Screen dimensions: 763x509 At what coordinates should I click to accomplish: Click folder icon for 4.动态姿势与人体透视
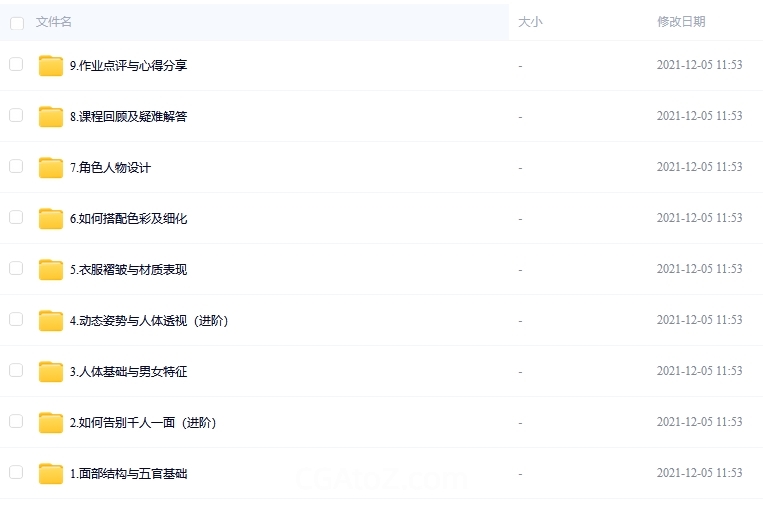point(51,321)
